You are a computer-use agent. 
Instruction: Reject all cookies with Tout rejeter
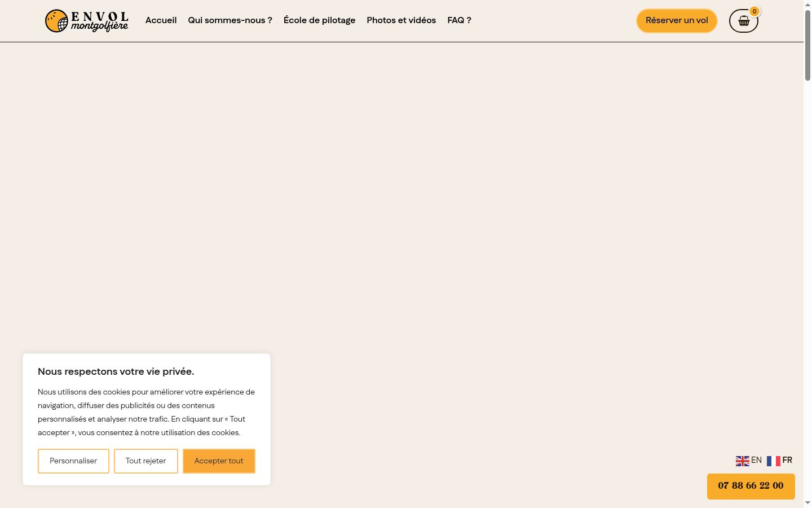[x=146, y=461]
